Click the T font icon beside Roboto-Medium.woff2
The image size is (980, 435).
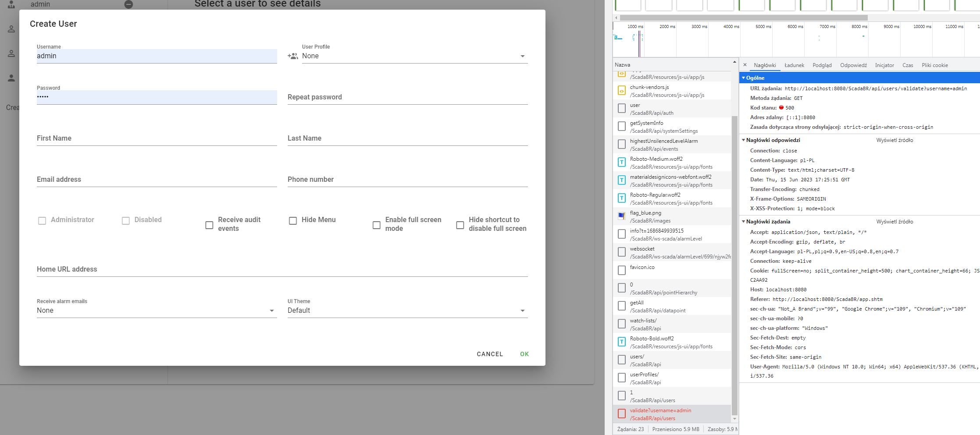[621, 162]
